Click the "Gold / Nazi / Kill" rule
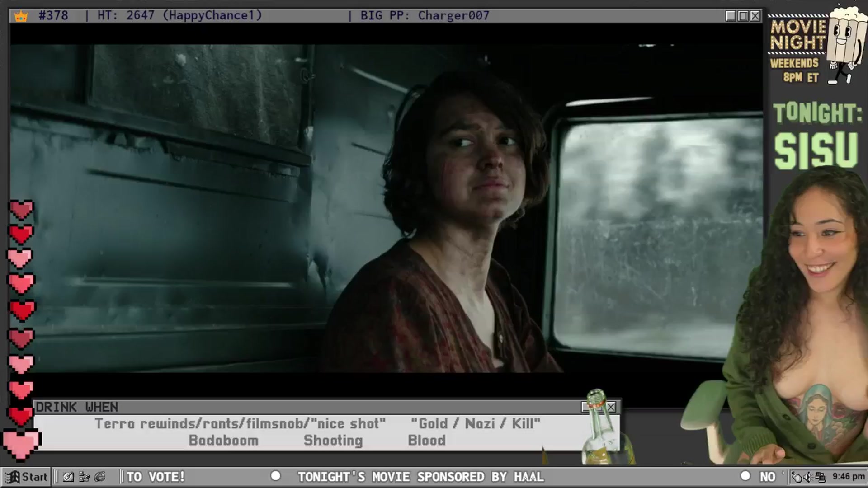The width and height of the screenshot is (868, 488). (475, 424)
